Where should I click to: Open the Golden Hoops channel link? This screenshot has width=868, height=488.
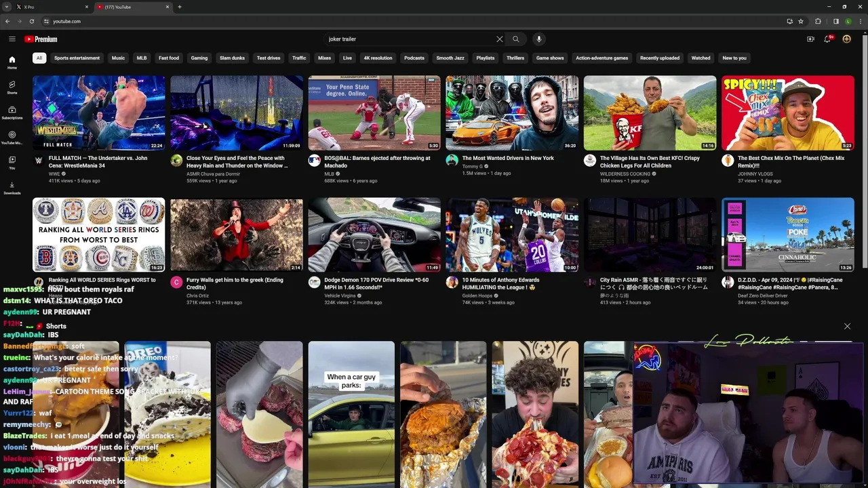point(477,296)
